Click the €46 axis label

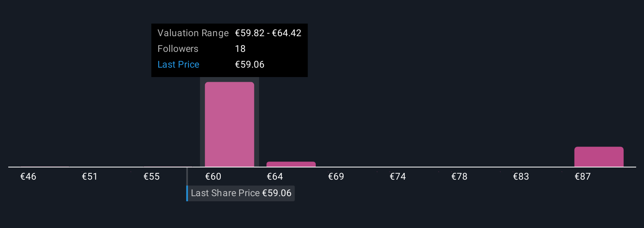[28, 177]
